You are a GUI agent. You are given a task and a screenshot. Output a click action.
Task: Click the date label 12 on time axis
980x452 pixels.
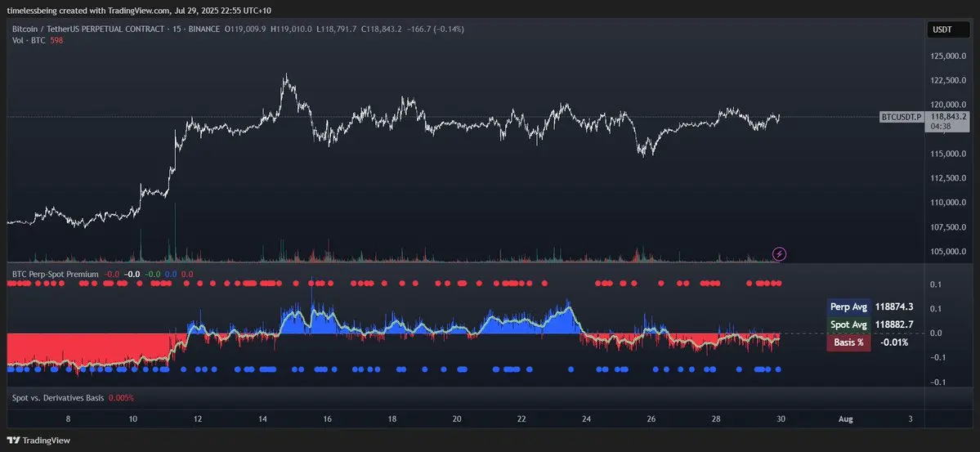click(198, 418)
